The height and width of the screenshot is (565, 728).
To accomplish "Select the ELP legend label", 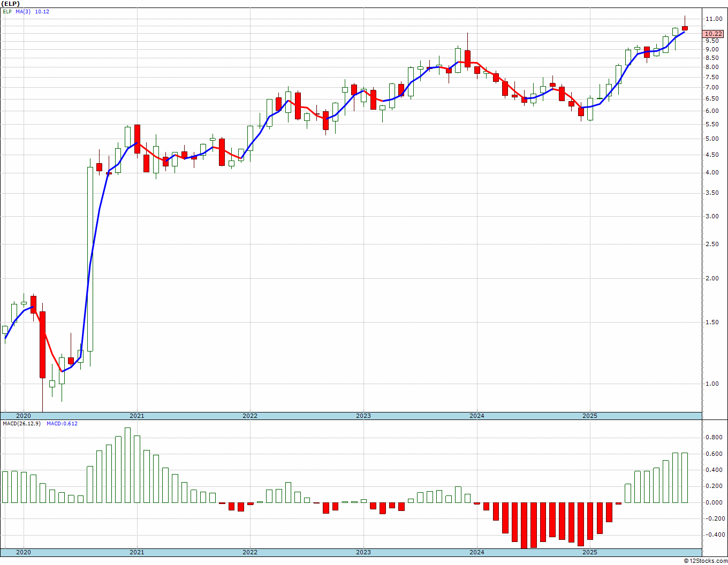I will click(x=7, y=11).
